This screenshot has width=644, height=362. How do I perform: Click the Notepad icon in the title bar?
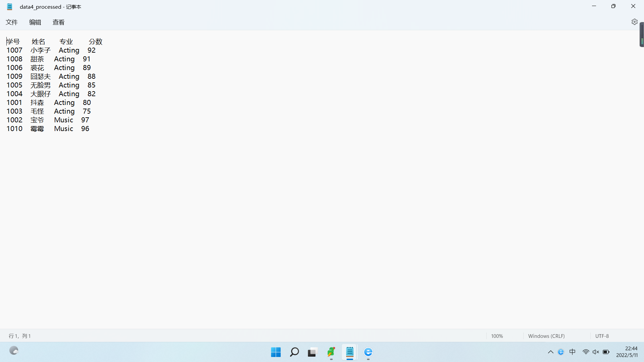(x=10, y=7)
